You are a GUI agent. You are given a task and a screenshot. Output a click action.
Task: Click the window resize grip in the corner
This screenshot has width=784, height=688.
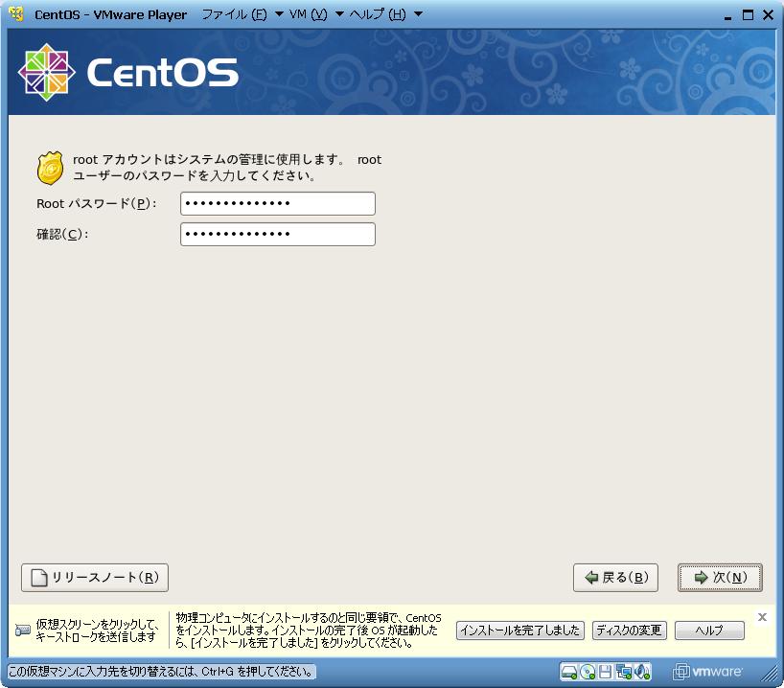click(x=770, y=675)
